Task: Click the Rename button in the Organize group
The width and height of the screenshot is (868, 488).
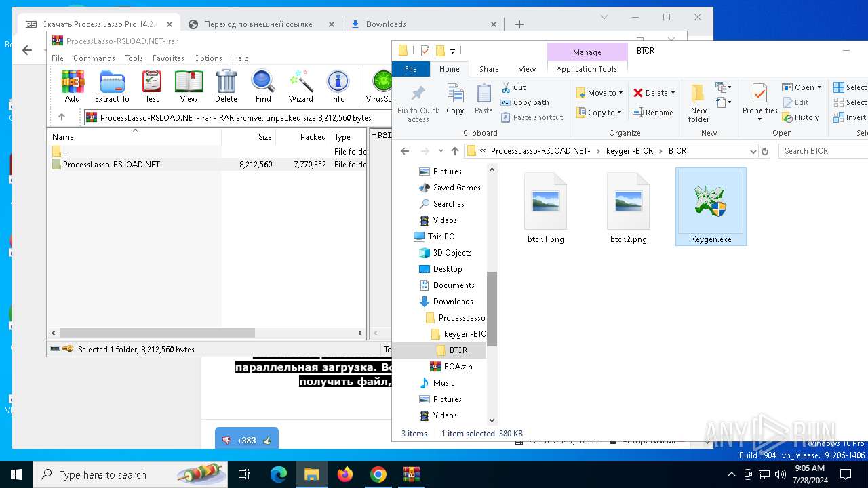Action: pyautogui.click(x=653, y=113)
